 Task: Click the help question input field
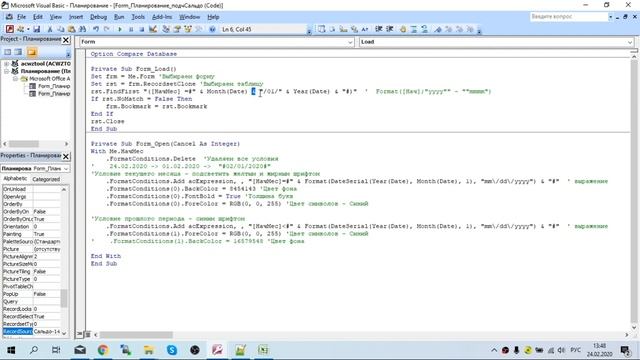[x=568, y=17]
